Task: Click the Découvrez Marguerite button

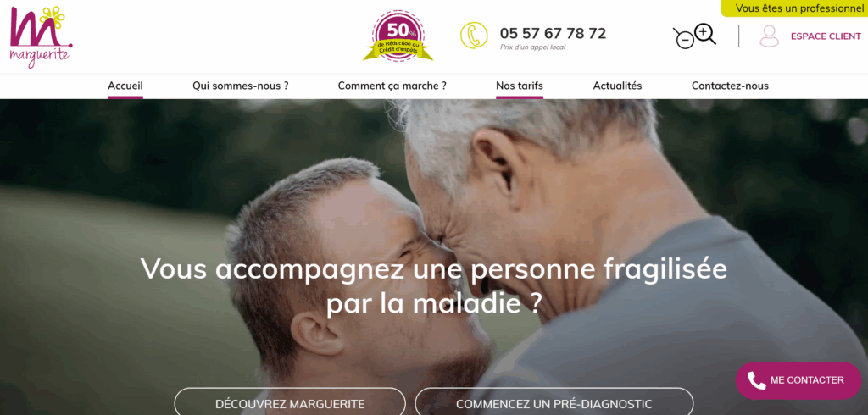Action: point(290,403)
